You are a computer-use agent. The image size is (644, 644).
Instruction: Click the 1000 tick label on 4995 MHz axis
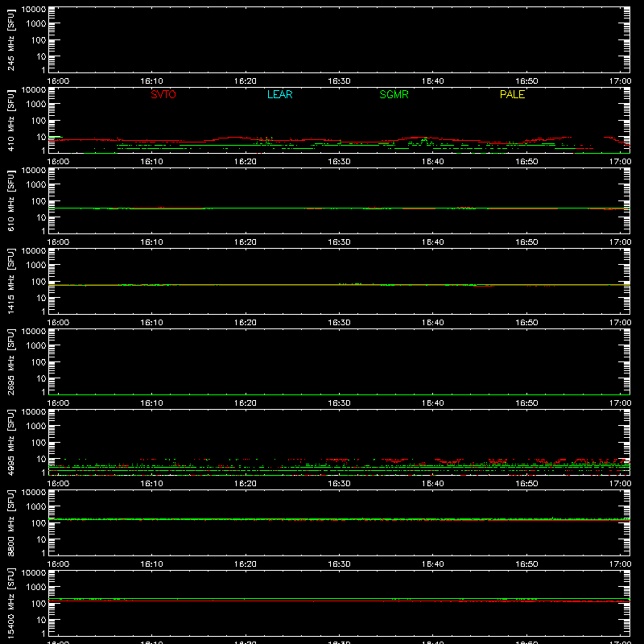36,427
